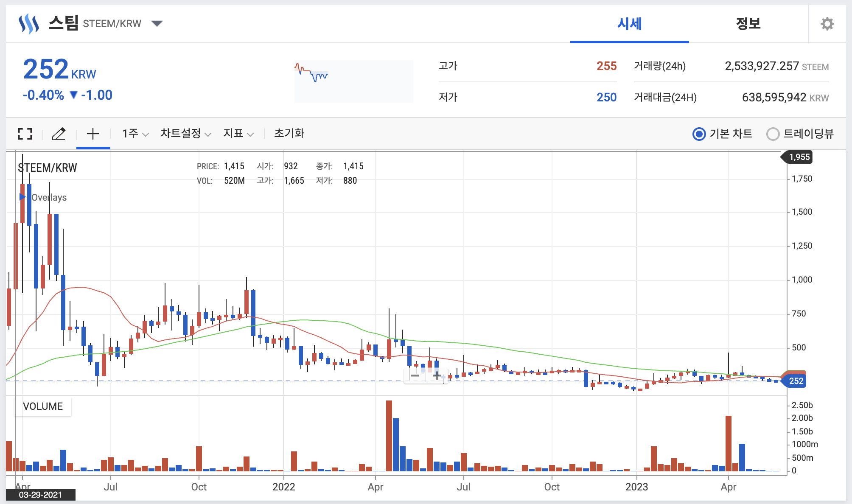Click the mini price sparkline thumbnail
This screenshot has height=504, width=852.
[x=353, y=81]
